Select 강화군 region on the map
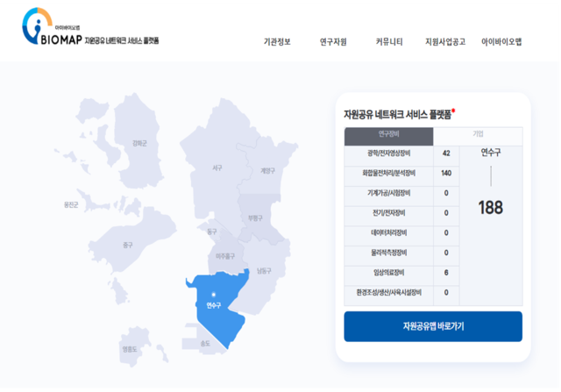Screen dimensions: 561x392 click(139, 143)
